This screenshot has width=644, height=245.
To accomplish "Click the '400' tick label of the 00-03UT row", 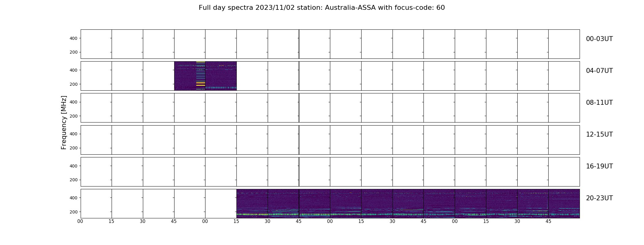I will click(74, 38).
